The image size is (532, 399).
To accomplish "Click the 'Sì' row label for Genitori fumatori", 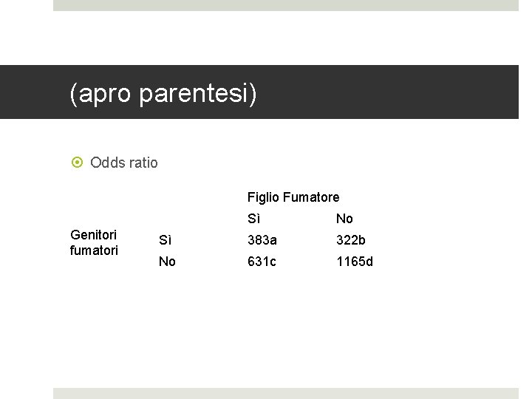I will coord(165,240).
